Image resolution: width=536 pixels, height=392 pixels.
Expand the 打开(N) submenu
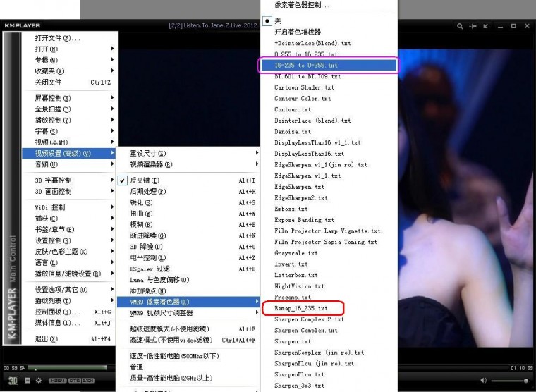coord(71,49)
